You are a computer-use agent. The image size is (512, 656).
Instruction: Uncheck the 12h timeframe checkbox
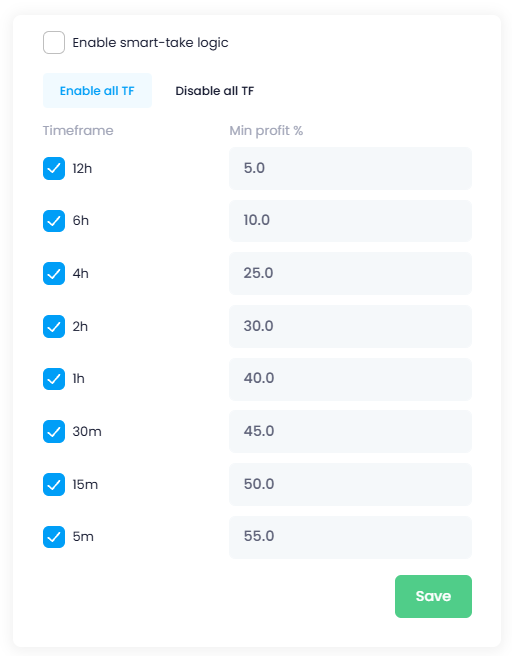pyautogui.click(x=54, y=169)
